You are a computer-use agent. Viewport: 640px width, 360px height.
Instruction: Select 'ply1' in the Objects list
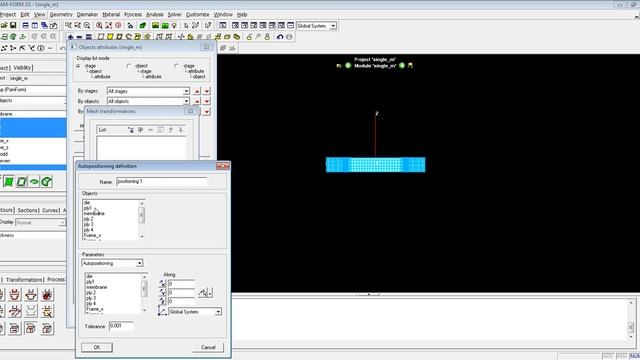point(88,208)
